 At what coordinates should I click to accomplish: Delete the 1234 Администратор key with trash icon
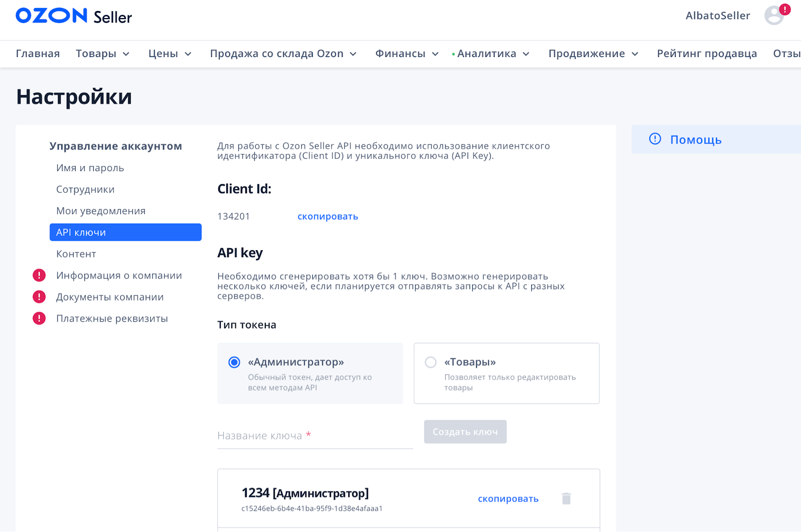[566, 498]
